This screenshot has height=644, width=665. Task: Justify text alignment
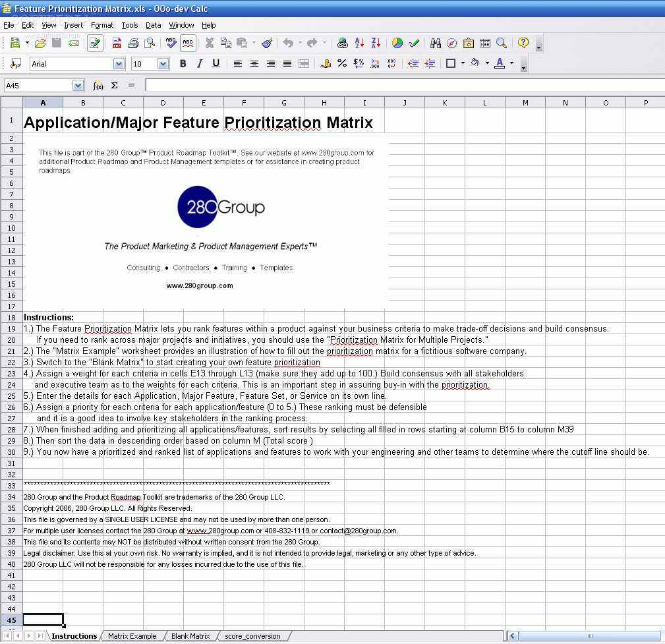(287, 64)
